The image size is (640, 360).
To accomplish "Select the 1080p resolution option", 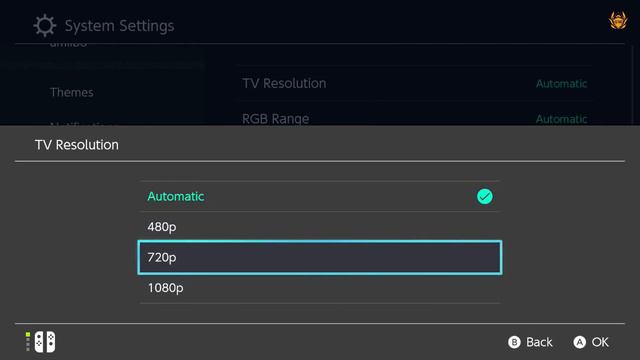I will [x=320, y=288].
